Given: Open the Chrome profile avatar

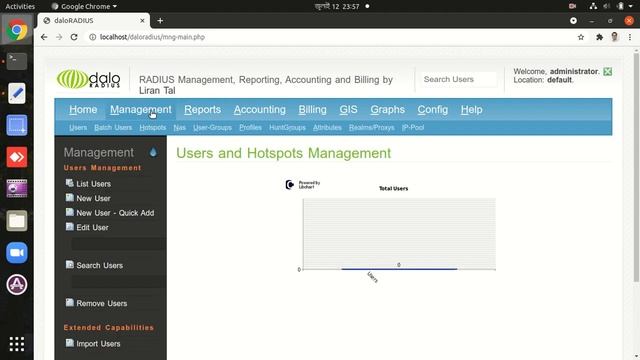Looking at the screenshot, I should point(615,37).
